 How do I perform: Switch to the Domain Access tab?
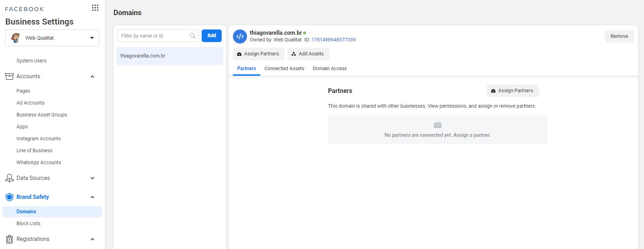[330, 68]
